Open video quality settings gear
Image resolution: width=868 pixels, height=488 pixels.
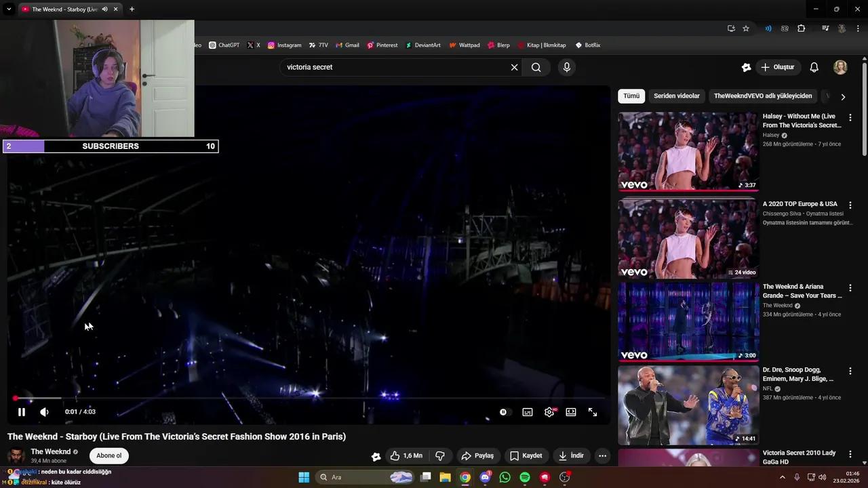coord(549,412)
